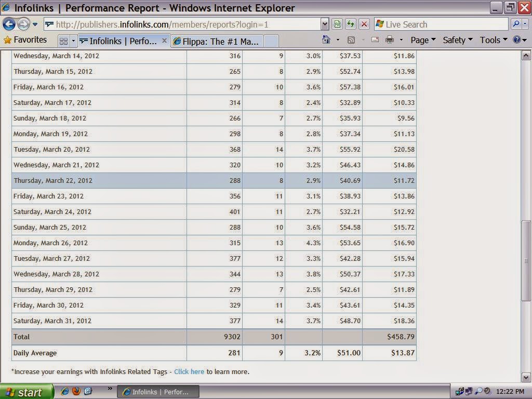Click the red Stop loading icon
Viewport: 532px width, 399px height.
[x=364, y=24]
